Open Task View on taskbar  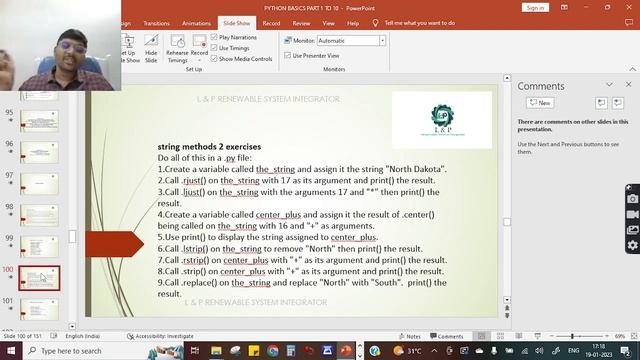[x=195, y=351]
